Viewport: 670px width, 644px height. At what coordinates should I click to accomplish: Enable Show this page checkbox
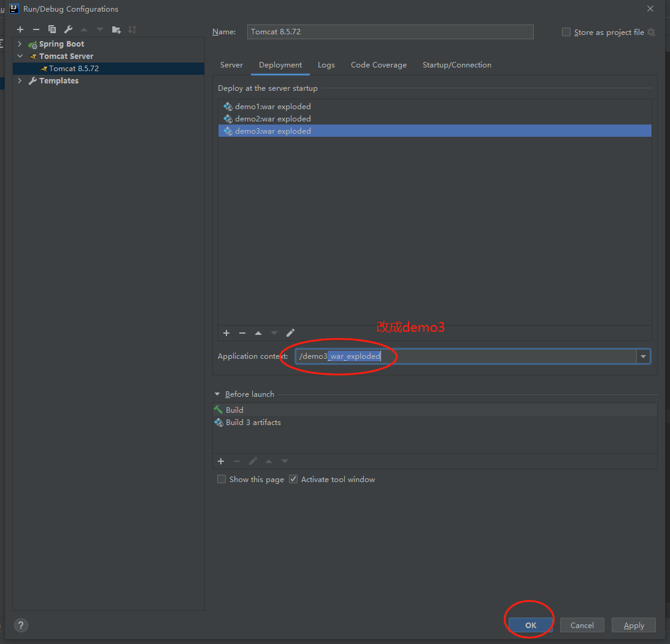click(x=221, y=479)
